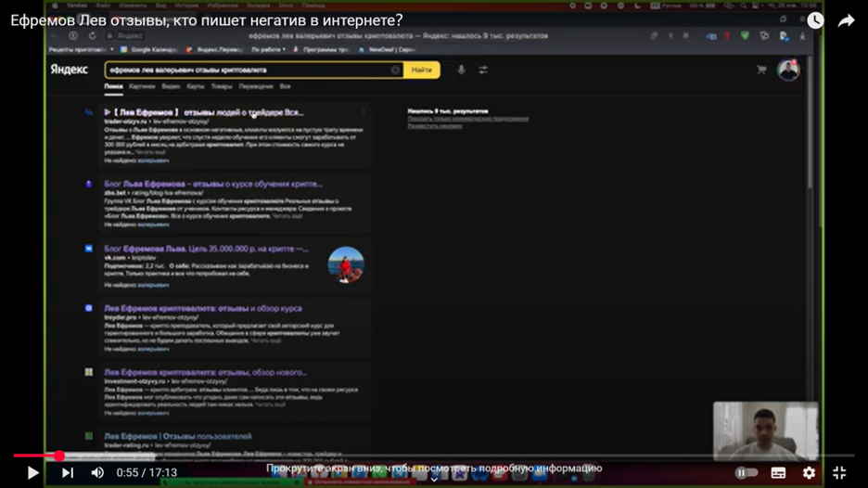The image size is (868, 488).
Task: Clear the Yandex search query
Action: pyautogui.click(x=395, y=70)
